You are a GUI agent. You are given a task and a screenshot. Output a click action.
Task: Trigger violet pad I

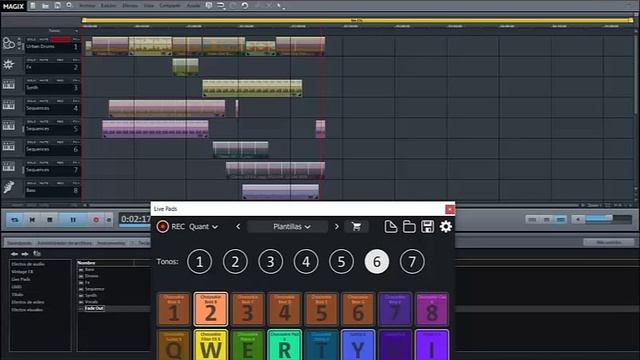tap(432, 345)
